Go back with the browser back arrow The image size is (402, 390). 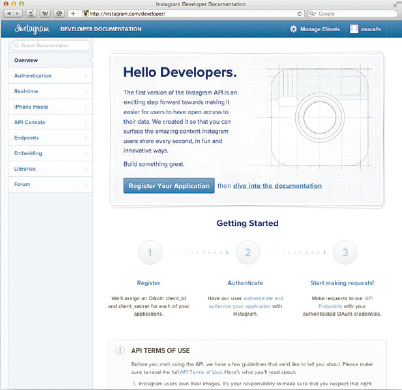[x=9, y=14]
